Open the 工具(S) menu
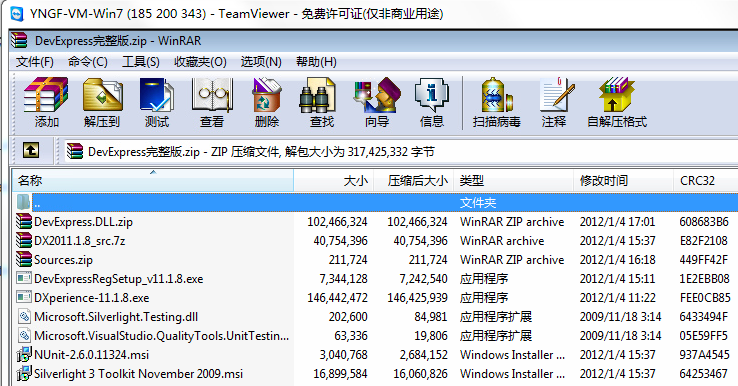Screen dimensions: 738x386 click(141, 62)
